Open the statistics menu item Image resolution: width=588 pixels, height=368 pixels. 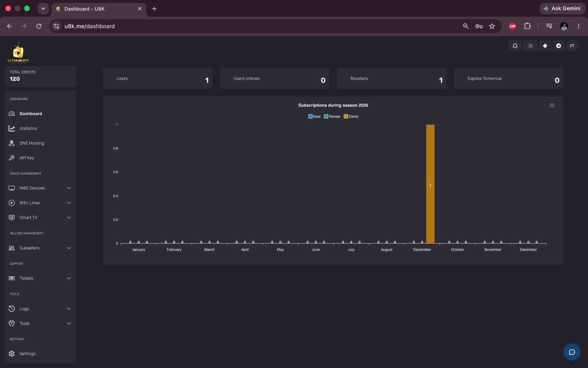tap(40, 128)
